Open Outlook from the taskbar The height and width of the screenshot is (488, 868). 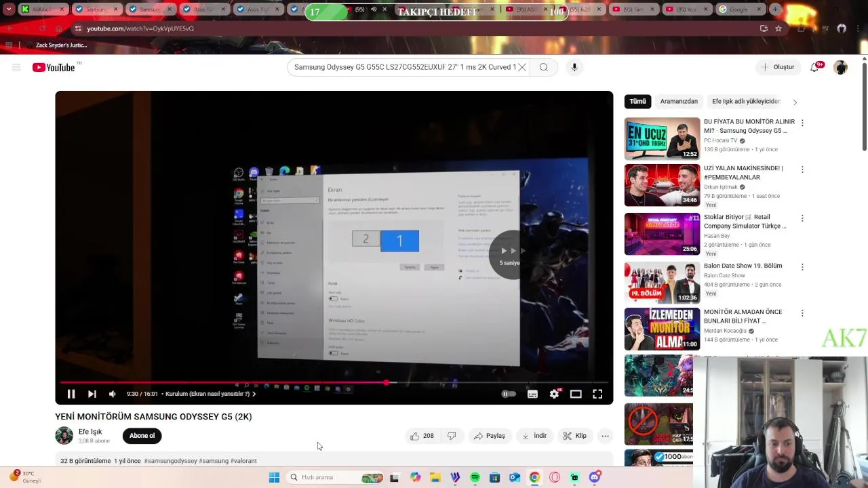point(515,477)
